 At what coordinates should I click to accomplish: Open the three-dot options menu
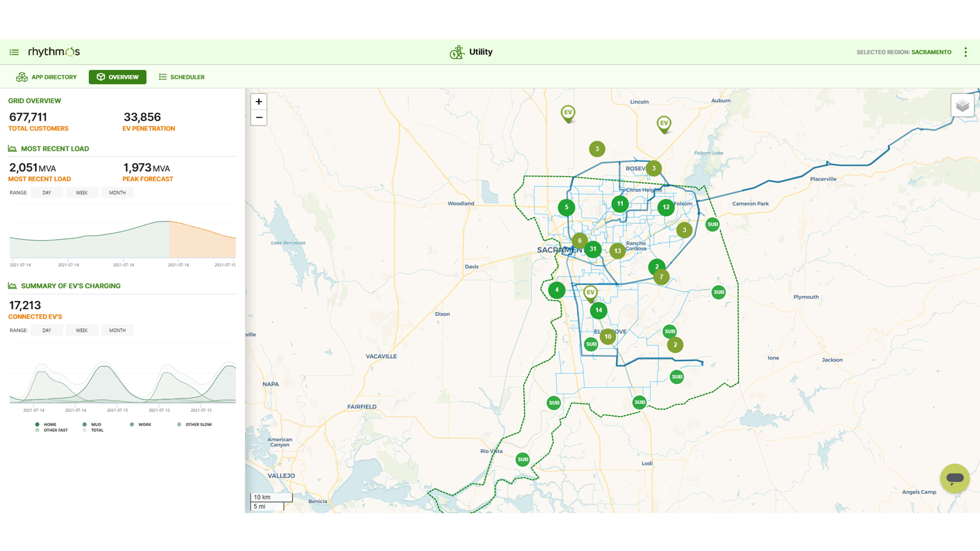click(965, 52)
